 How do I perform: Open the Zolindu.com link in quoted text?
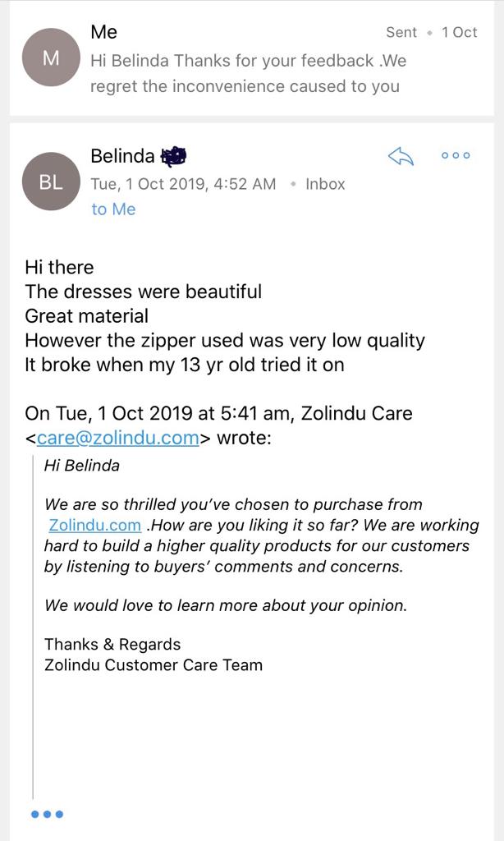[x=94, y=525]
